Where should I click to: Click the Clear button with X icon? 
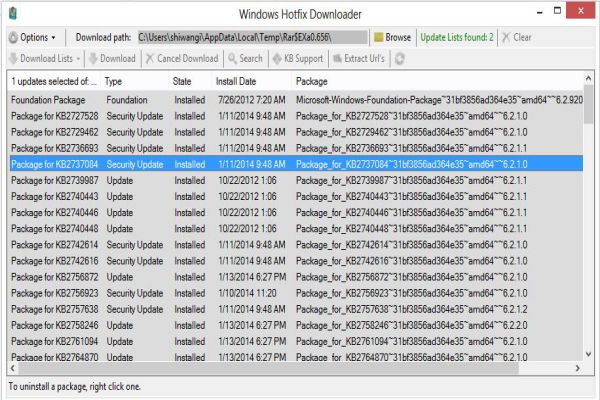517,38
